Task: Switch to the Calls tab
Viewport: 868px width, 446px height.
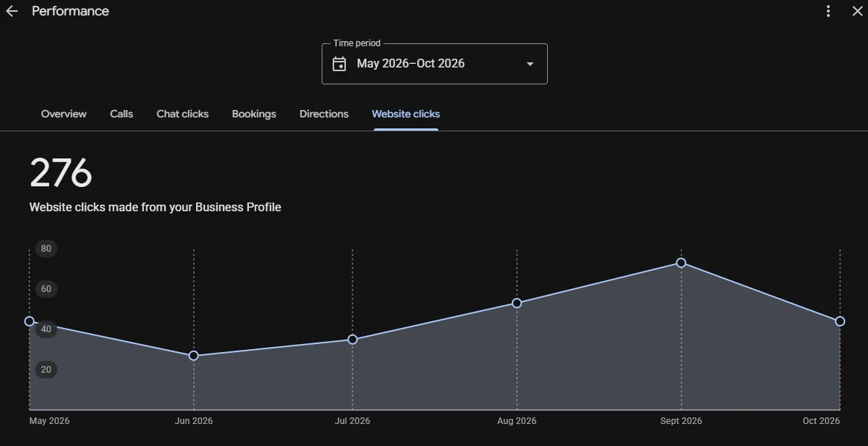Action: pos(121,114)
